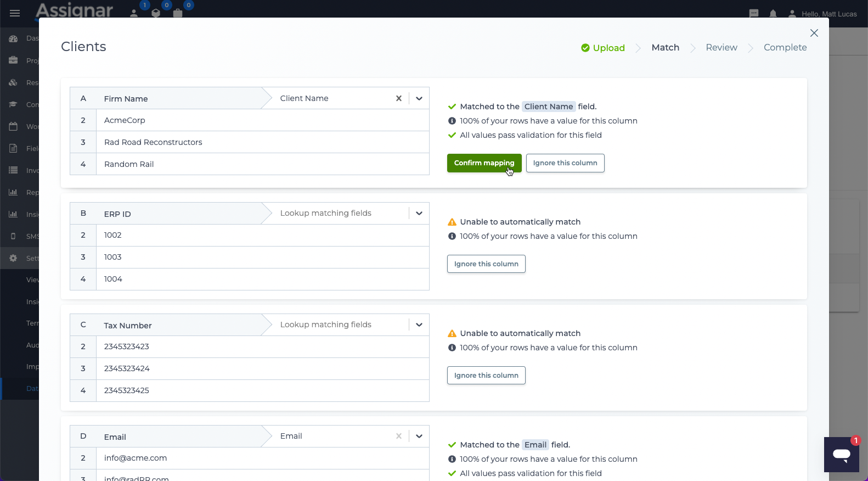
Task: Click the SMS phone sidebar icon
Action: [x=13, y=236]
